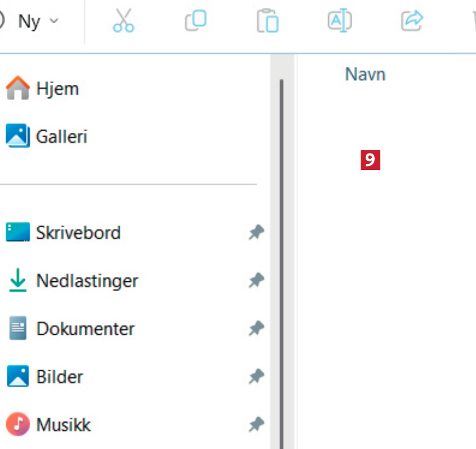Click the Copy icon in toolbar
Viewport: 476px width, 449px height.
point(195,21)
